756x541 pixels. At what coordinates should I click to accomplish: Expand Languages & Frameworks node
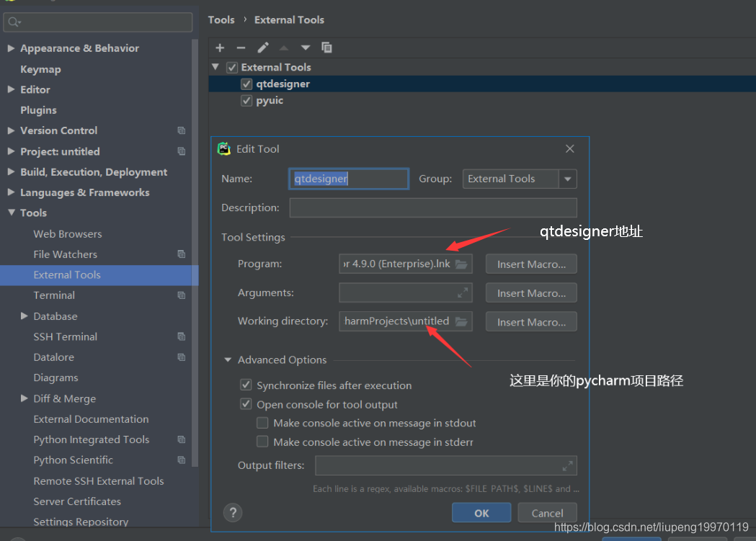coord(11,192)
